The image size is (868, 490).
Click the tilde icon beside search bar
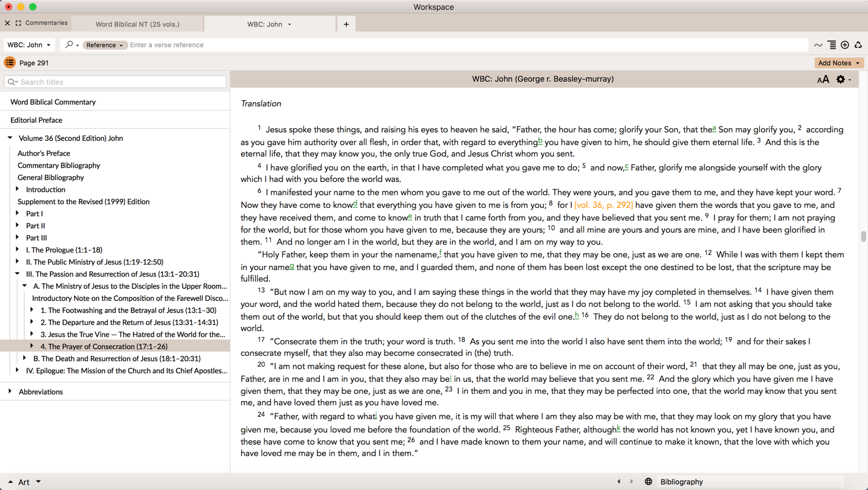pos(818,45)
